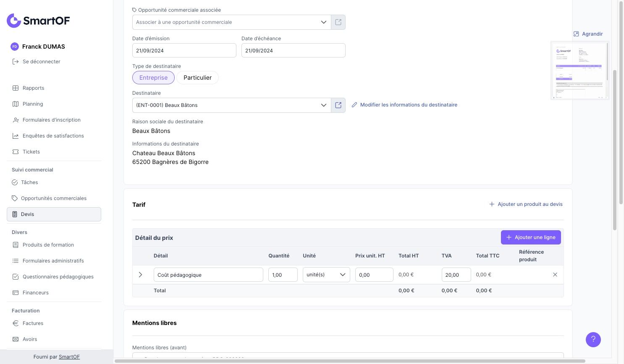Click external link icon beside opportunité commerciale
The width and height of the screenshot is (624, 364).
338,22
